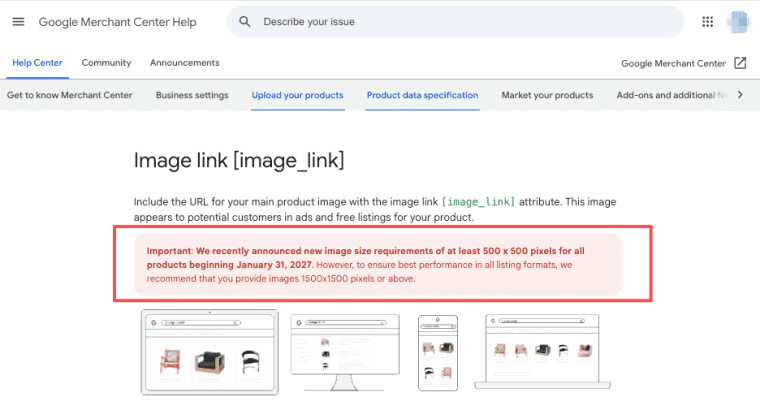Show more topics with right chevron
The image size is (760, 414).
[x=740, y=95]
